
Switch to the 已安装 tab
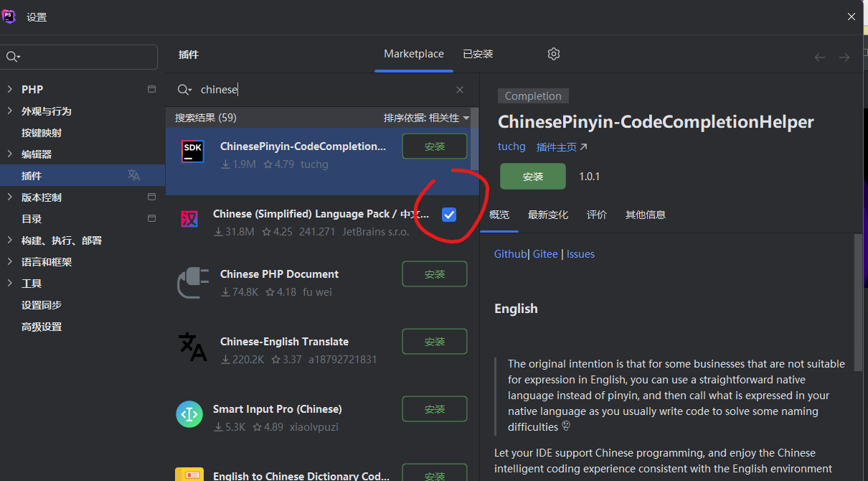478,54
